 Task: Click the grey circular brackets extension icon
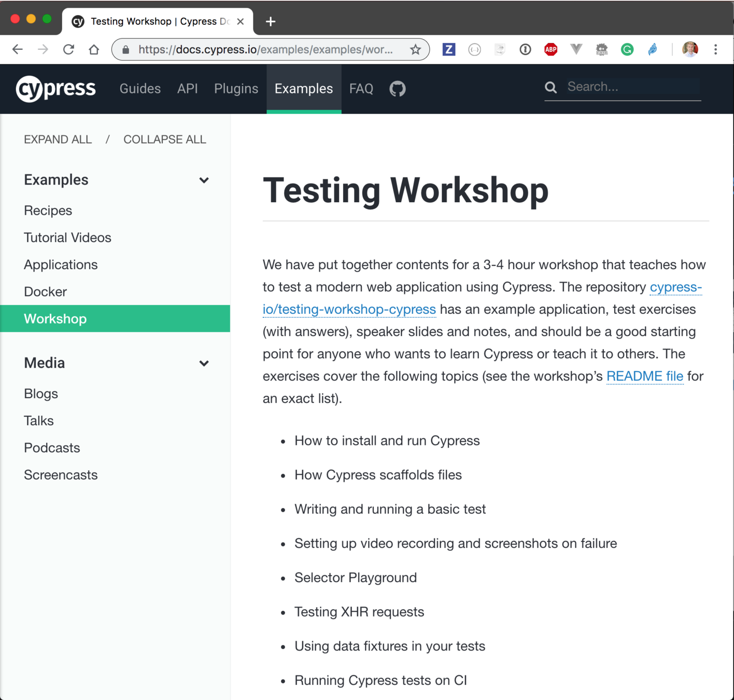point(474,49)
